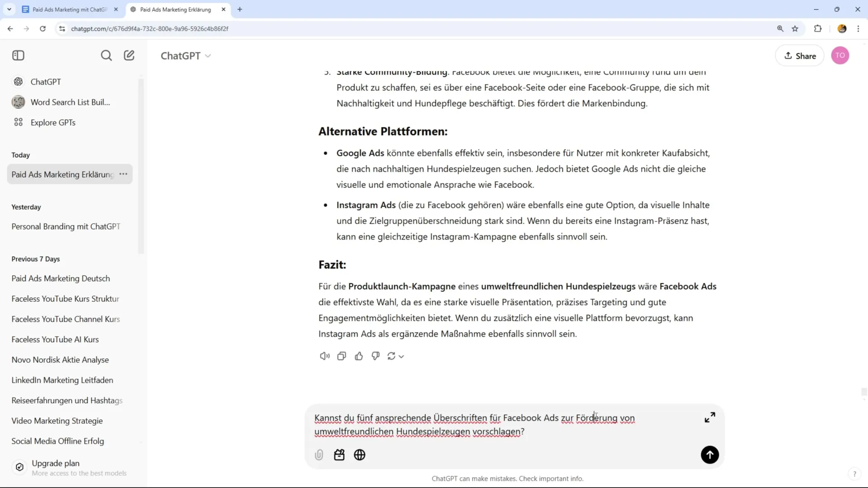Open the browser zoom magnifier icon
This screenshot has height=488, width=868.
pyautogui.click(x=780, y=28)
